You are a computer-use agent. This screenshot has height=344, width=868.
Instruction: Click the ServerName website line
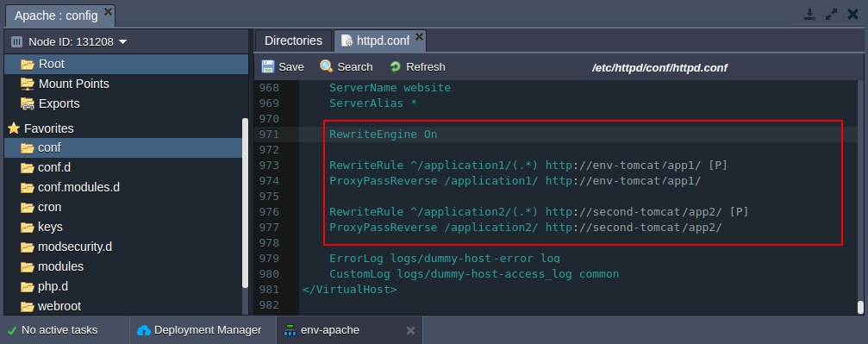[x=390, y=88]
